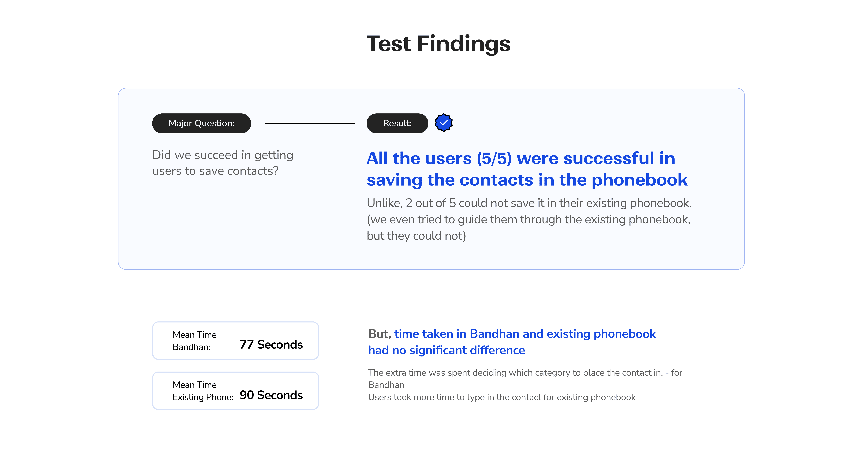Viewport: 868px width, 462px height.
Task: Click the "Major Question:" pill label
Action: (202, 123)
